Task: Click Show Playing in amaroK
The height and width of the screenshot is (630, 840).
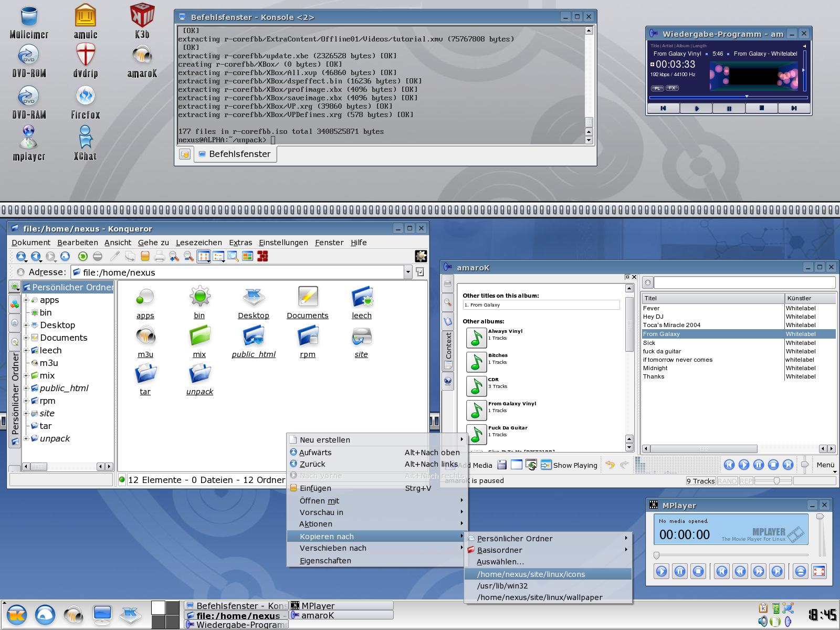Action: pyautogui.click(x=569, y=465)
